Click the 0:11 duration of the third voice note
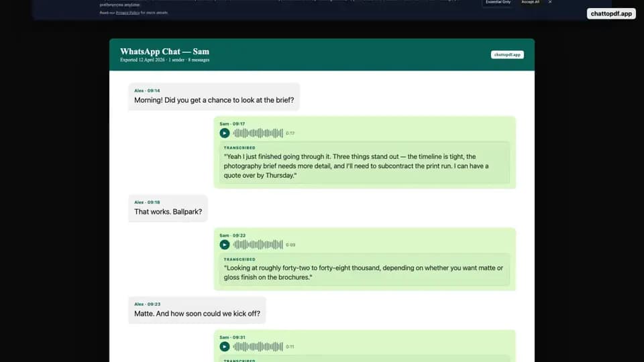The height and width of the screenshot is (362, 644). click(290, 347)
